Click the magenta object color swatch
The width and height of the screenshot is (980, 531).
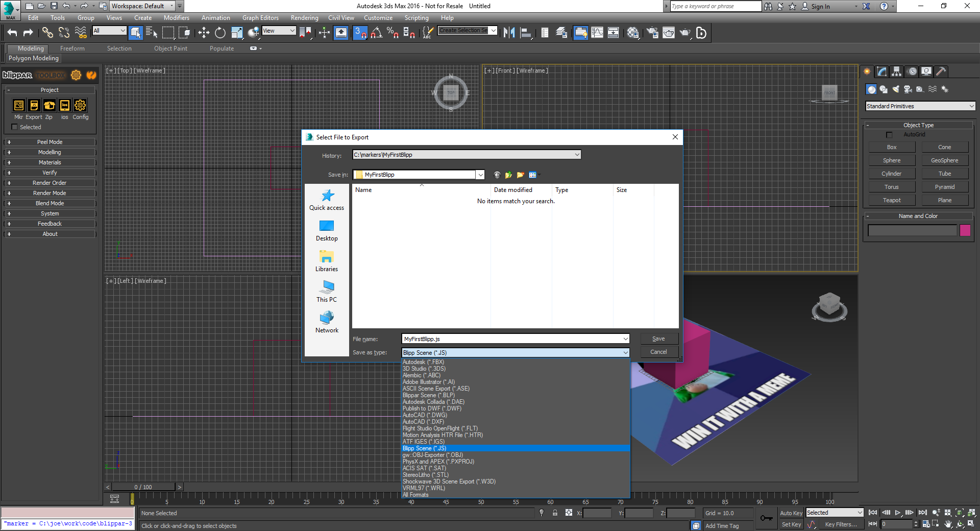point(965,230)
